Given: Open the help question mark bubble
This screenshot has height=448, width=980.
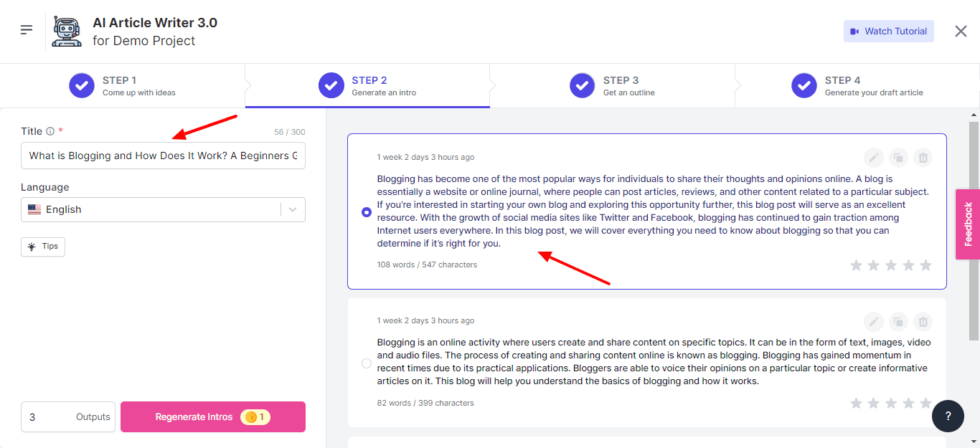Looking at the screenshot, I should (948, 416).
